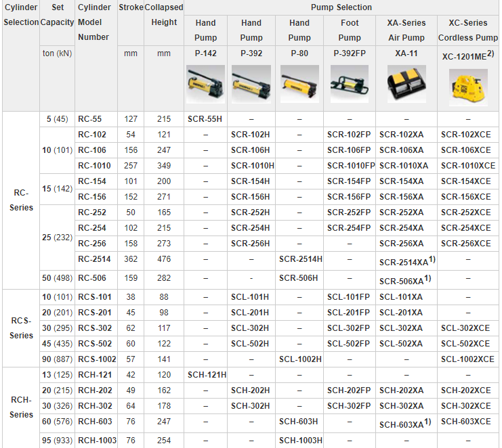The image size is (502, 448).
Task: Click the SCH-121H set link
Action: [206, 375]
